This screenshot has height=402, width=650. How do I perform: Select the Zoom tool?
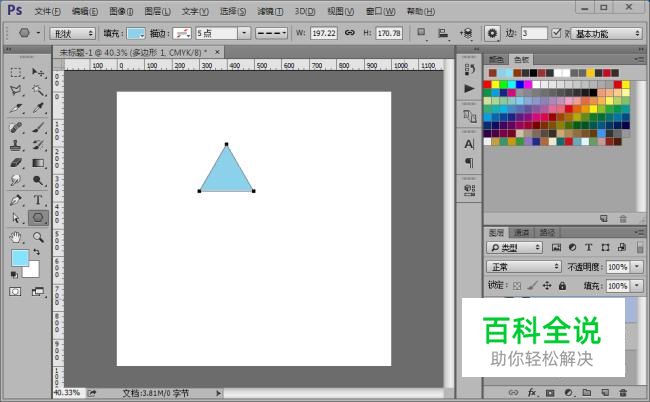[39, 237]
